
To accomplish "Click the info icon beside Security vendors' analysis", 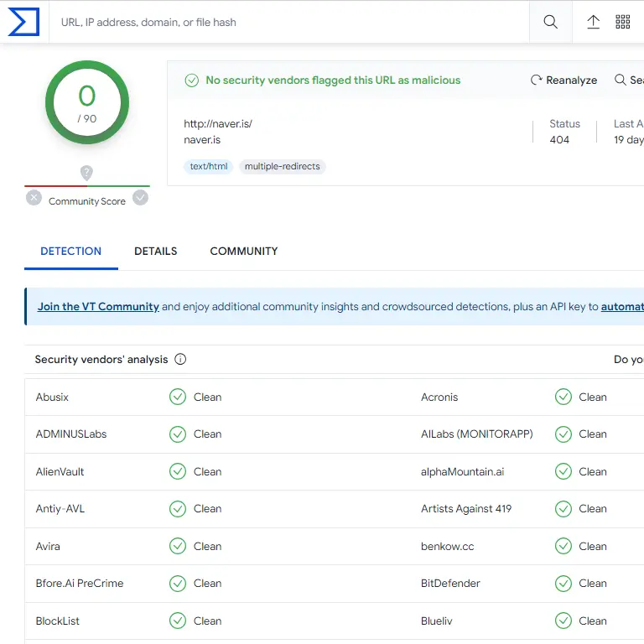I will pyautogui.click(x=180, y=360).
